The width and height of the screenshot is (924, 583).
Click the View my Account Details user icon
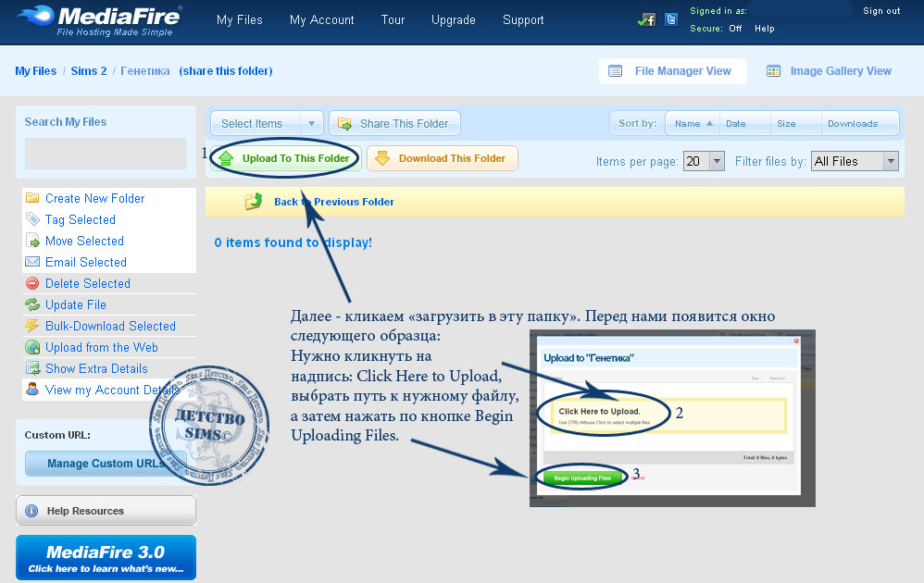click(32, 390)
